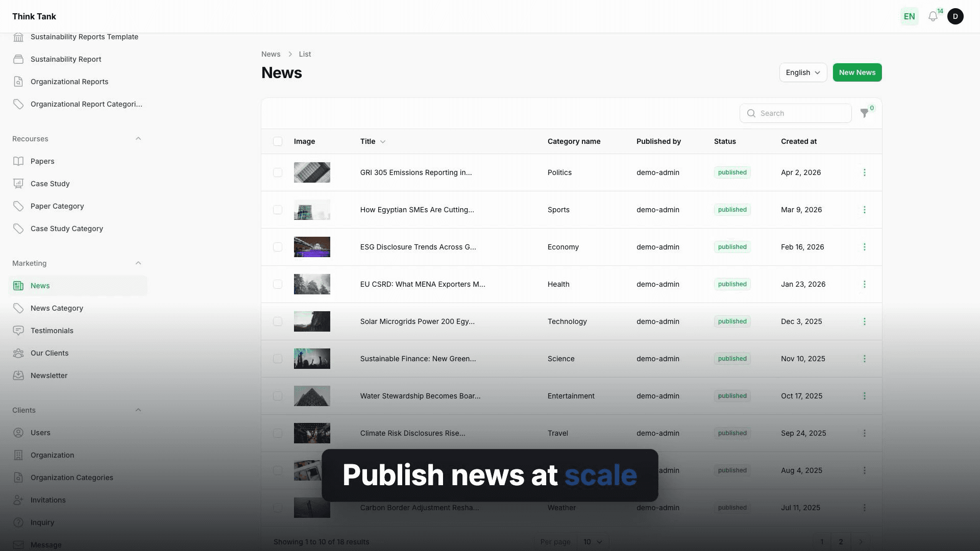Click the Inquiry question mark icon
This screenshot has width=980, height=551.
[x=18, y=522]
